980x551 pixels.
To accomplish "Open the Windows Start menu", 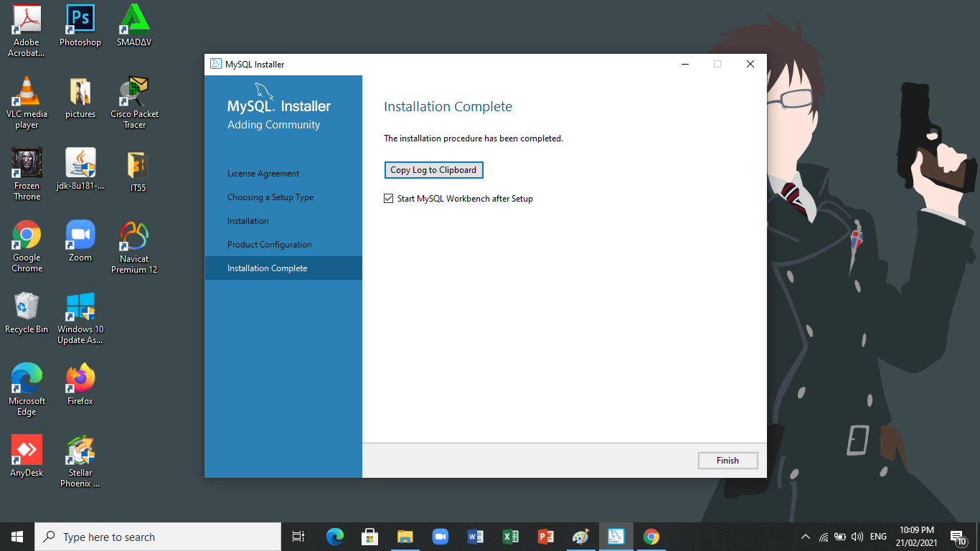I will pos(17,537).
